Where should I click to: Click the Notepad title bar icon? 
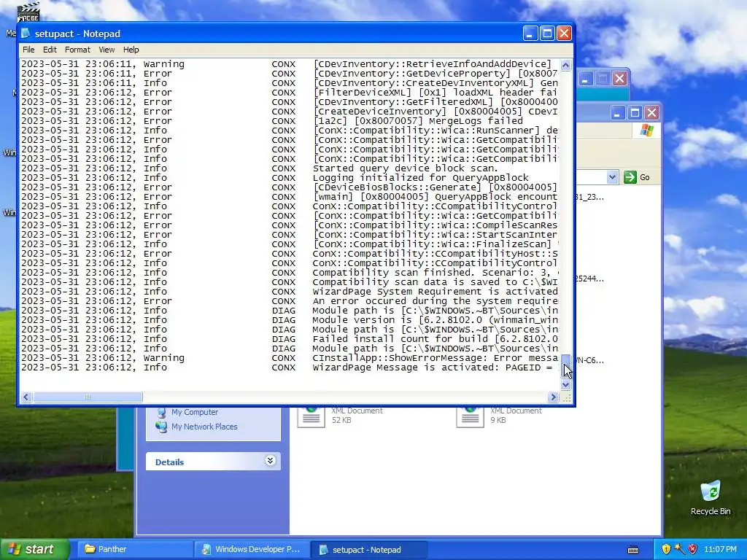click(x=26, y=34)
